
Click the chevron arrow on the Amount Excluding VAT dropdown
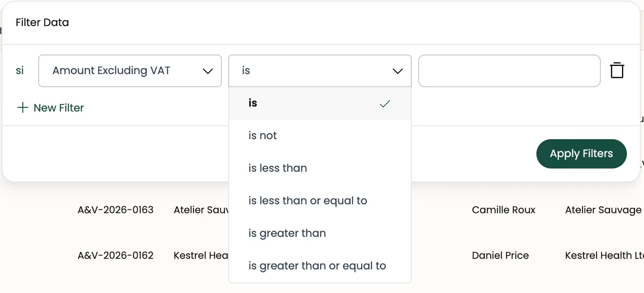click(x=208, y=71)
